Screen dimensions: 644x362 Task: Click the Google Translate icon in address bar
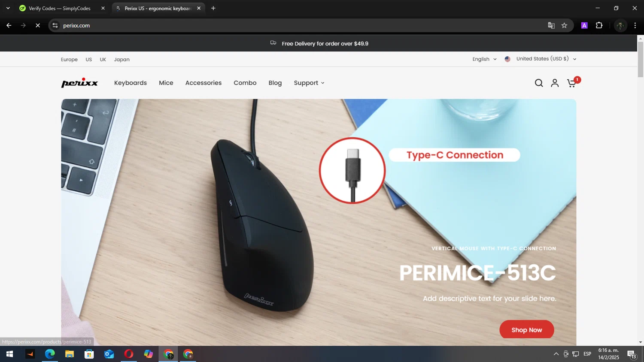tap(551, 25)
